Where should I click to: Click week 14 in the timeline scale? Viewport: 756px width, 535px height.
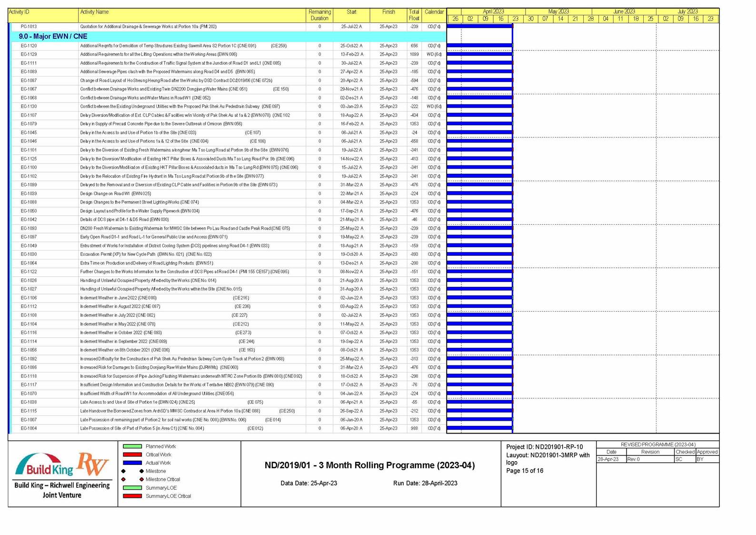560,19
